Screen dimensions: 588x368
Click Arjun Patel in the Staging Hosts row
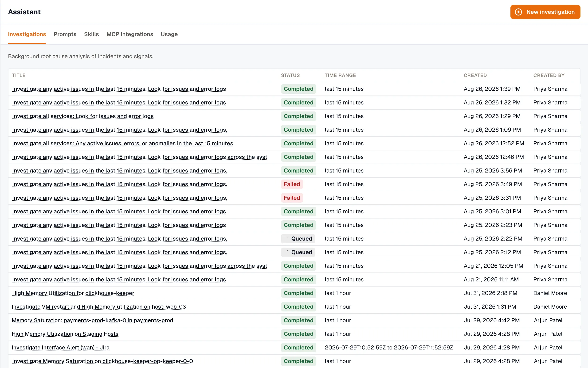click(x=548, y=334)
